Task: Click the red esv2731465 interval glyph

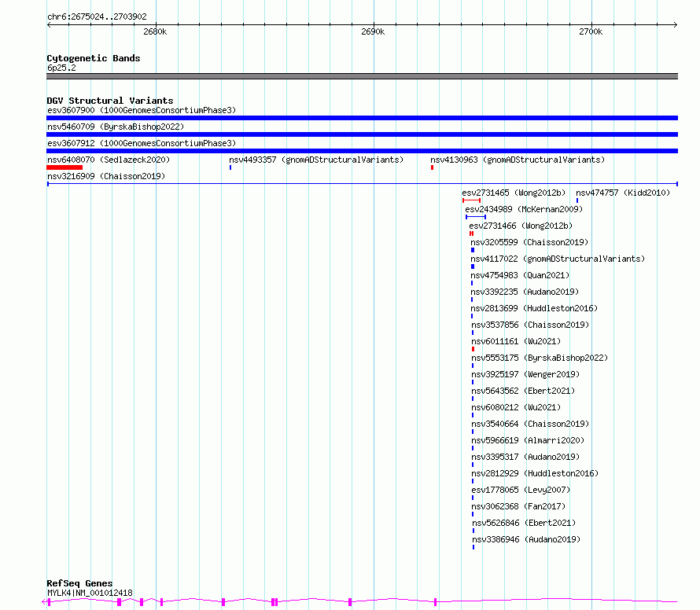Action: coord(471,200)
